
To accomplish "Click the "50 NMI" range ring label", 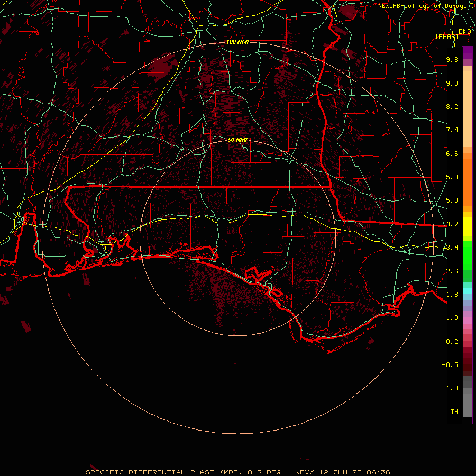I will [x=237, y=140].
